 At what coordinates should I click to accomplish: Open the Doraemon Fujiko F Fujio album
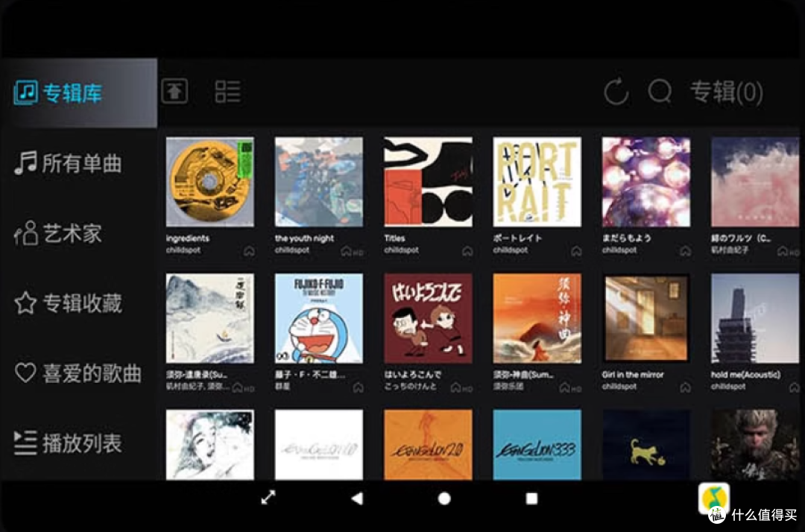(319, 318)
